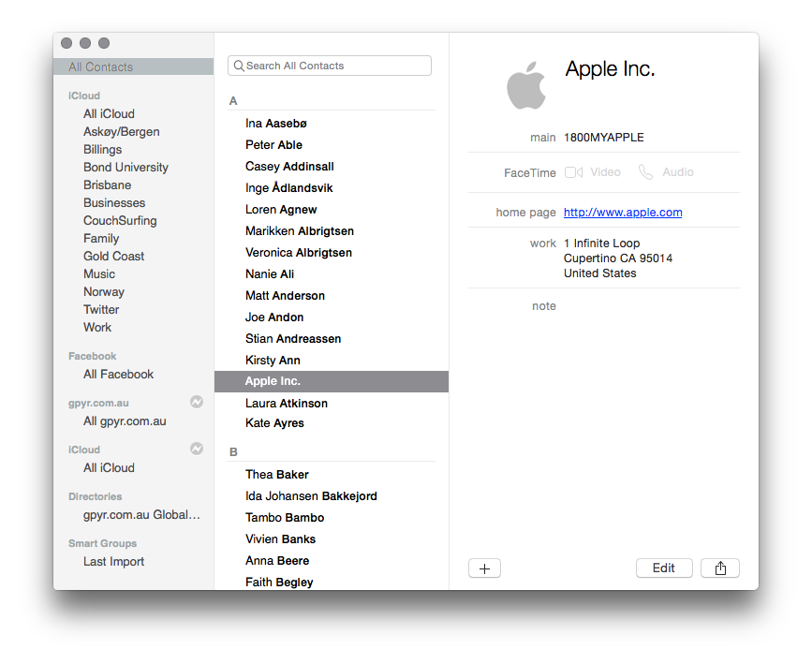
Task: Select the Work group
Action: tap(97, 328)
